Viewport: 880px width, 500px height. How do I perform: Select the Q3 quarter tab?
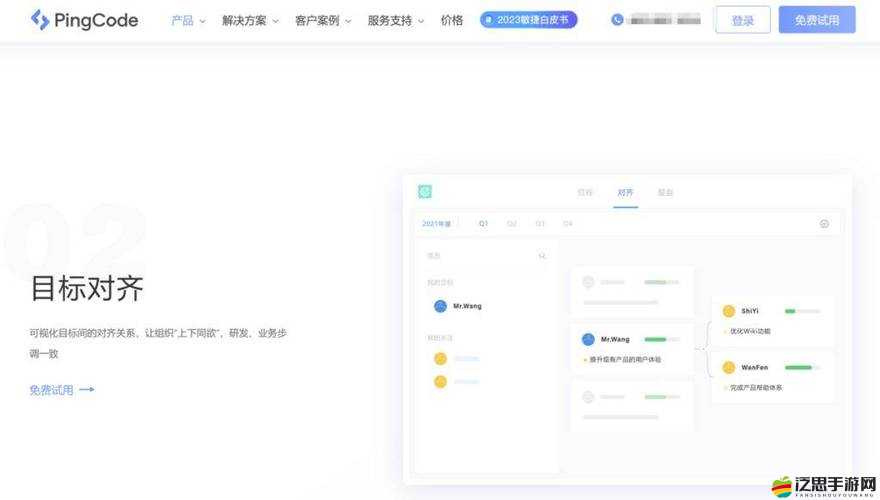coord(540,224)
